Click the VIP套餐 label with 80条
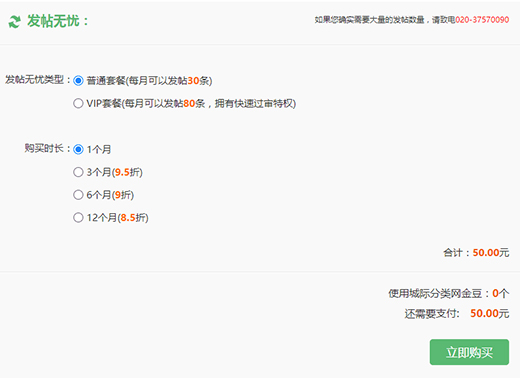The width and height of the screenshot is (520, 378). pyautogui.click(x=191, y=103)
